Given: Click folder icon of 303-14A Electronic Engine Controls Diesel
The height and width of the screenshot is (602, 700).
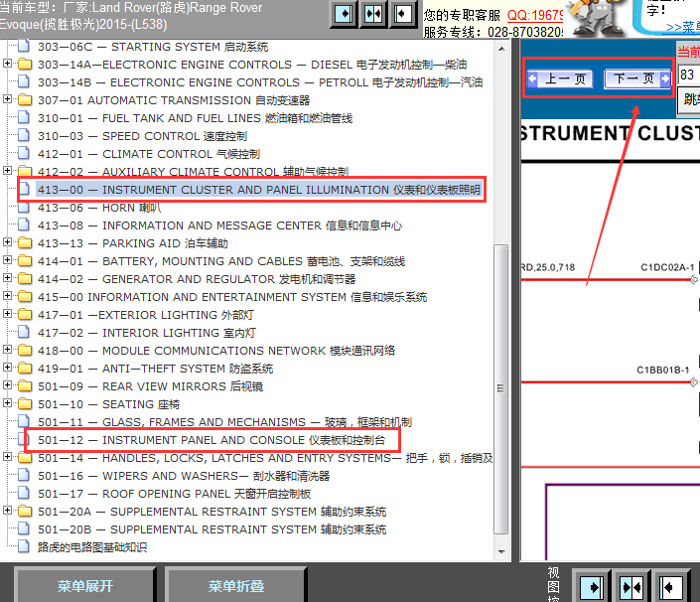Looking at the screenshot, I should click(x=25, y=65).
